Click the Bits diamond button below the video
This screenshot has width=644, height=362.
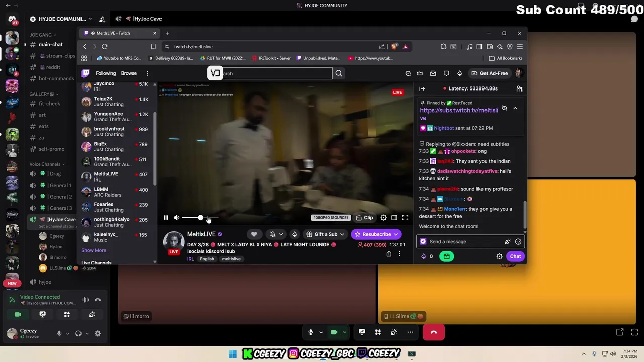click(295, 234)
